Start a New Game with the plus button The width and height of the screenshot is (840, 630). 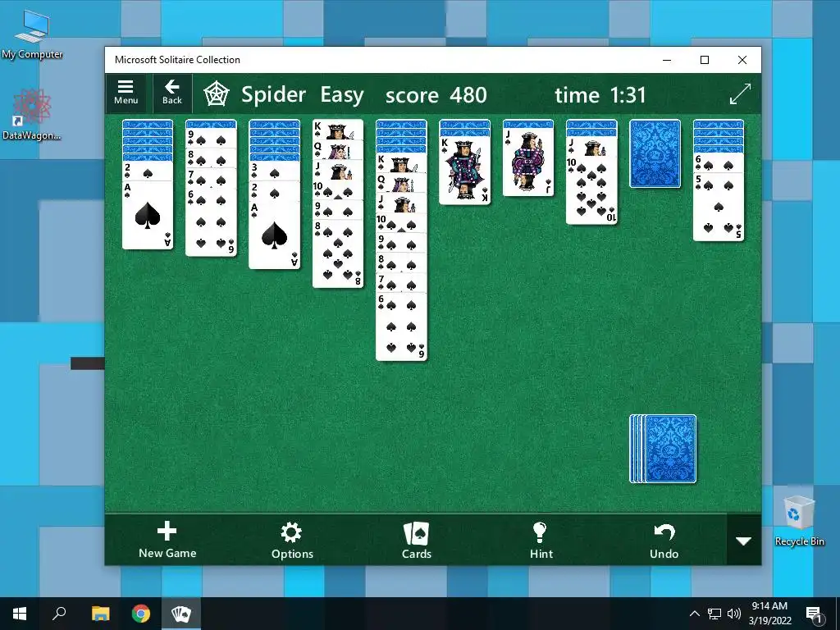coord(167,540)
